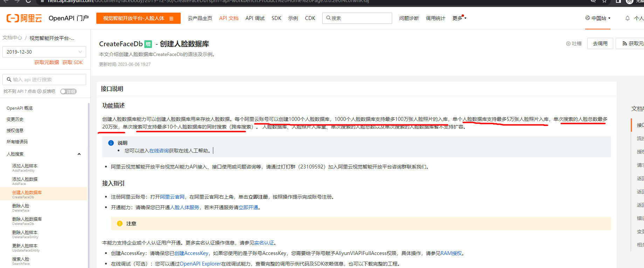Collapse the 人脸搜索 section
Image resolution: width=644 pixels, height=268 pixels.
pyautogui.click(x=79, y=154)
